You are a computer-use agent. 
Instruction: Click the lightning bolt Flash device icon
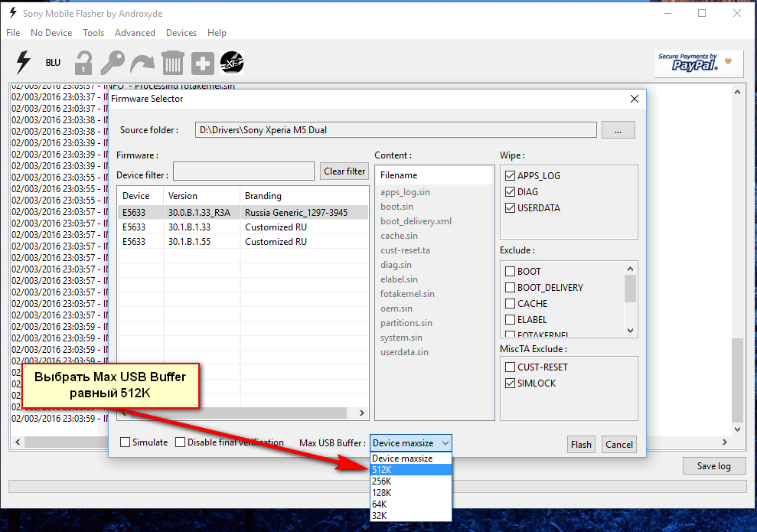tap(24, 62)
